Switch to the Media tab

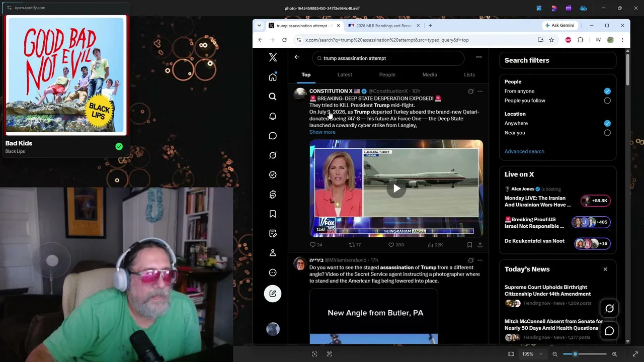click(430, 74)
